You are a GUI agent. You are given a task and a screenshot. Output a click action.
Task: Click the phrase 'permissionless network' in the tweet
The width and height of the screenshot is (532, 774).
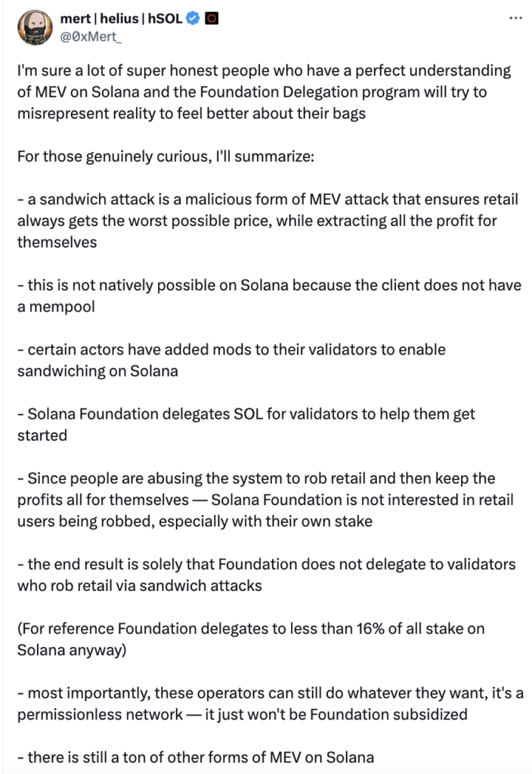point(101,714)
